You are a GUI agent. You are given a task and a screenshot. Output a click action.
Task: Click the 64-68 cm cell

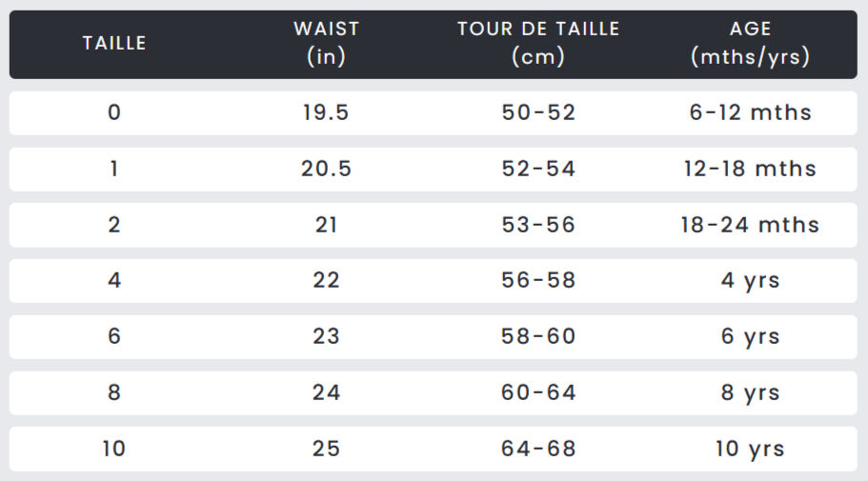click(538, 449)
